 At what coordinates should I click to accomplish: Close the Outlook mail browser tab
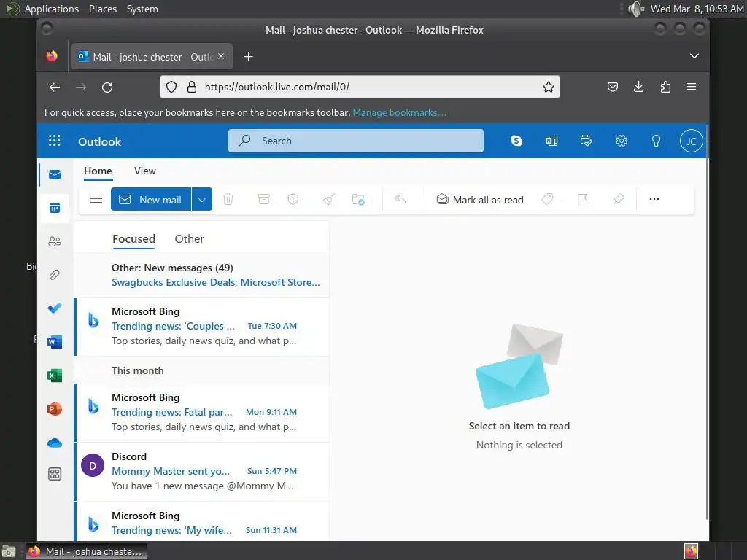click(221, 56)
